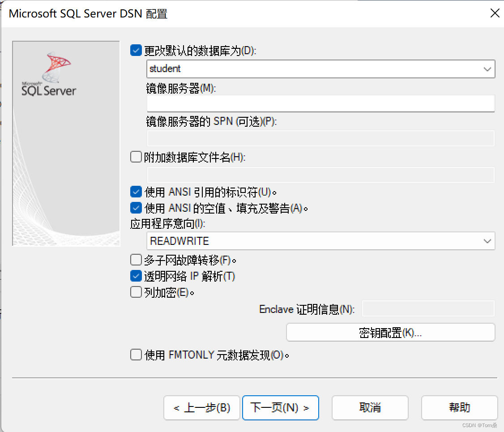Click the 镜像服务器(M) label text
504x432 pixels.
click(181, 88)
